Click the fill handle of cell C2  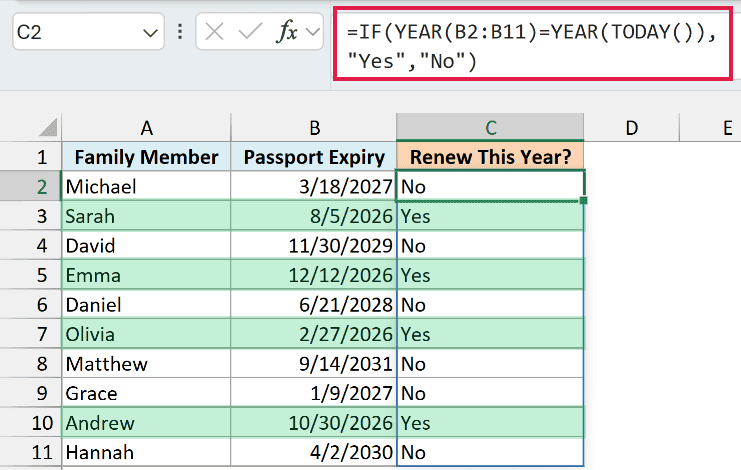(584, 200)
